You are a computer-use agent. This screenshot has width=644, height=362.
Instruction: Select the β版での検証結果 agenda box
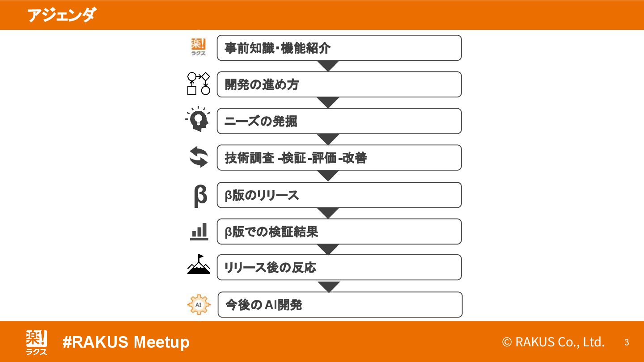click(339, 232)
